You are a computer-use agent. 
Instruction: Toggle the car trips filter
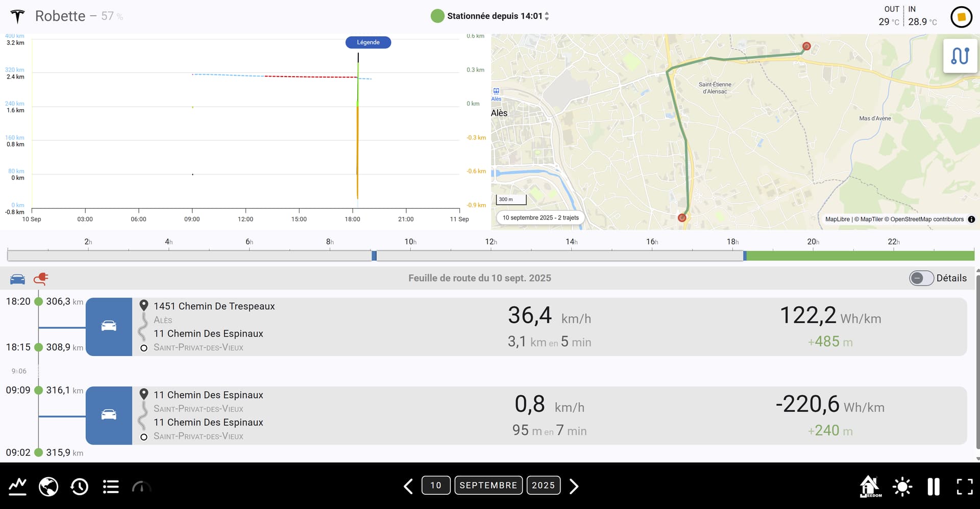[17, 279]
